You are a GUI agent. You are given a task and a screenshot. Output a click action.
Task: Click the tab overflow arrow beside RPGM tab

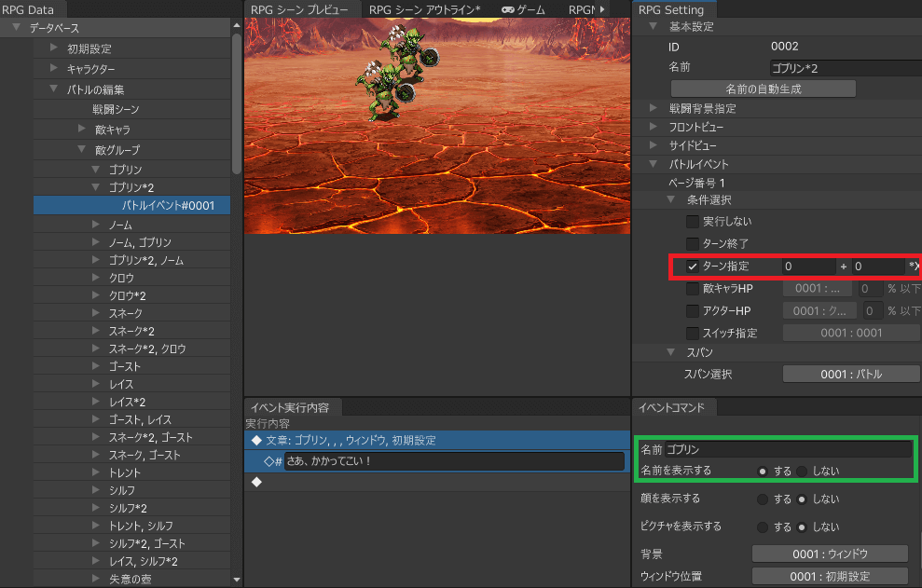point(601,9)
